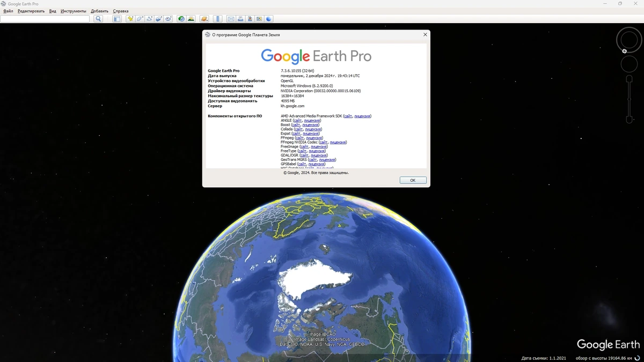Click the © Google, 2024 copyright text
Viewport: 644px width, 362px height.
(316, 173)
